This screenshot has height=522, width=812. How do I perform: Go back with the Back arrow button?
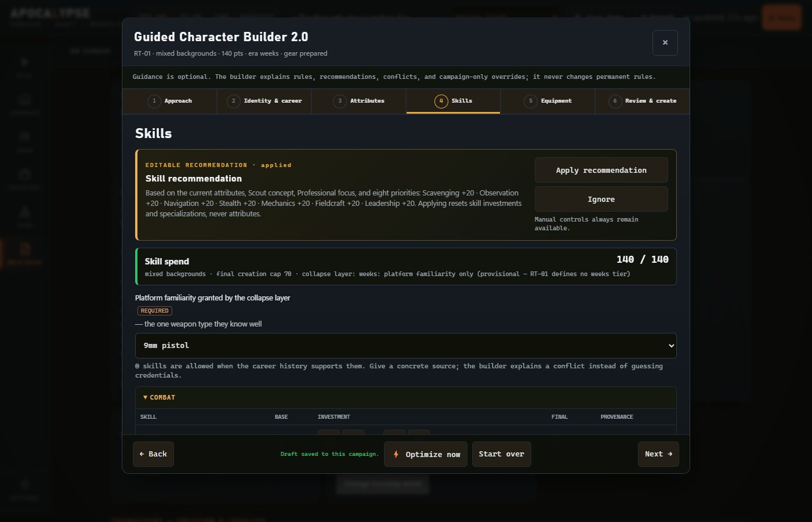click(153, 454)
